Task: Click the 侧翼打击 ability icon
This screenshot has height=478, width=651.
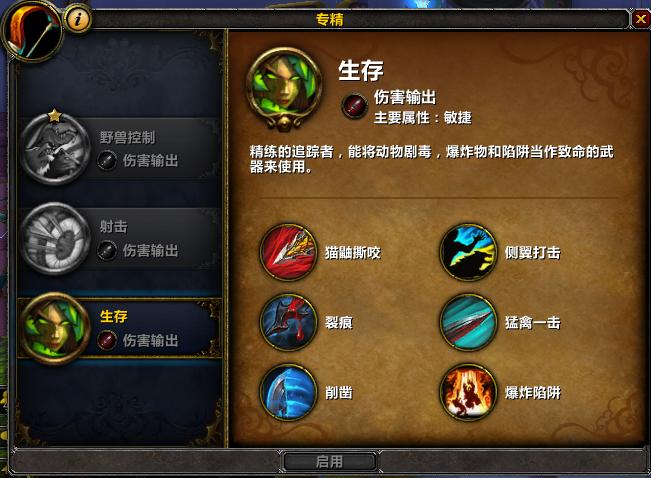Action: tap(468, 252)
